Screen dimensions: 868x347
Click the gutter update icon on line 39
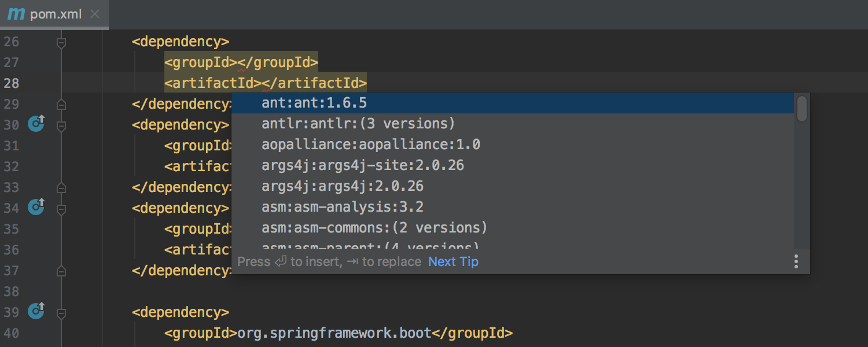tap(36, 311)
